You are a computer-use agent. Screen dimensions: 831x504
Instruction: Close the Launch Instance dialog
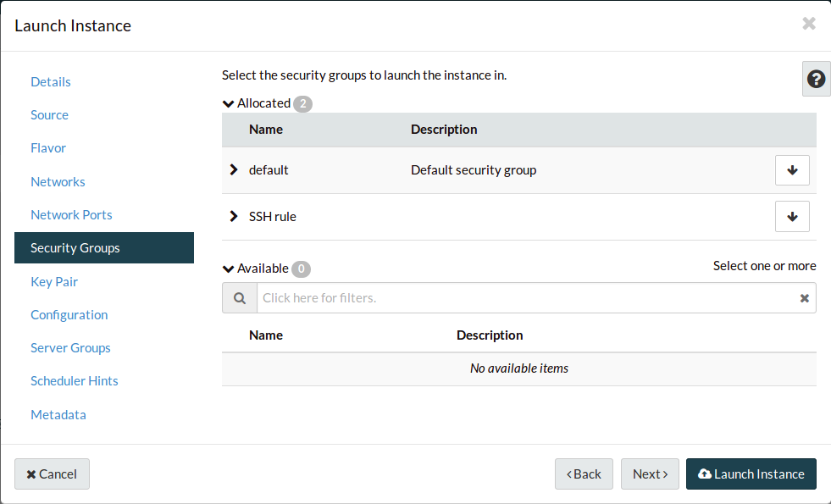(808, 24)
